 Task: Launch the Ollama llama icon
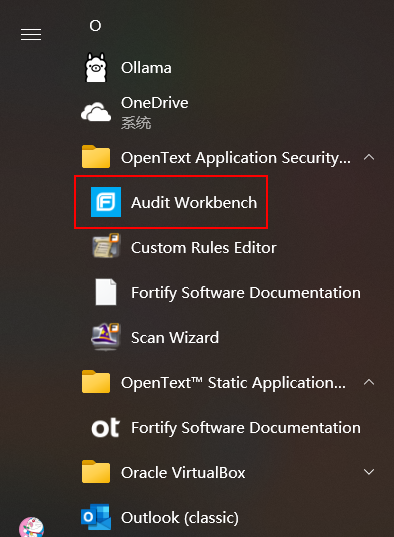click(96, 67)
